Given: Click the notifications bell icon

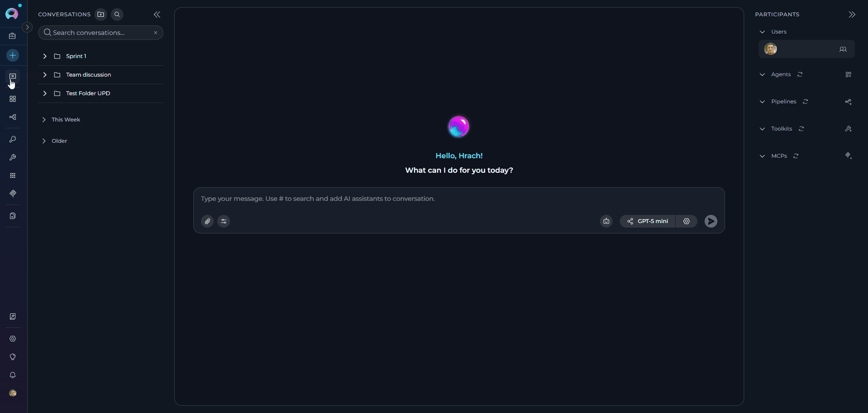Looking at the screenshot, I should point(12,375).
